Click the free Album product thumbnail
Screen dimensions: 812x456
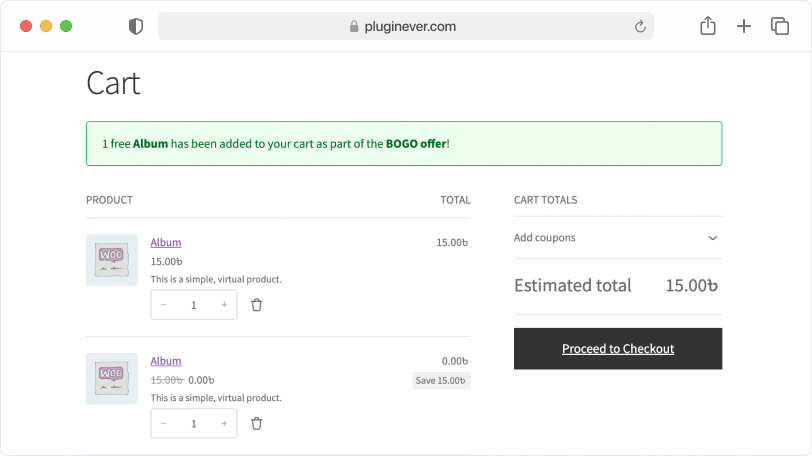pos(112,379)
